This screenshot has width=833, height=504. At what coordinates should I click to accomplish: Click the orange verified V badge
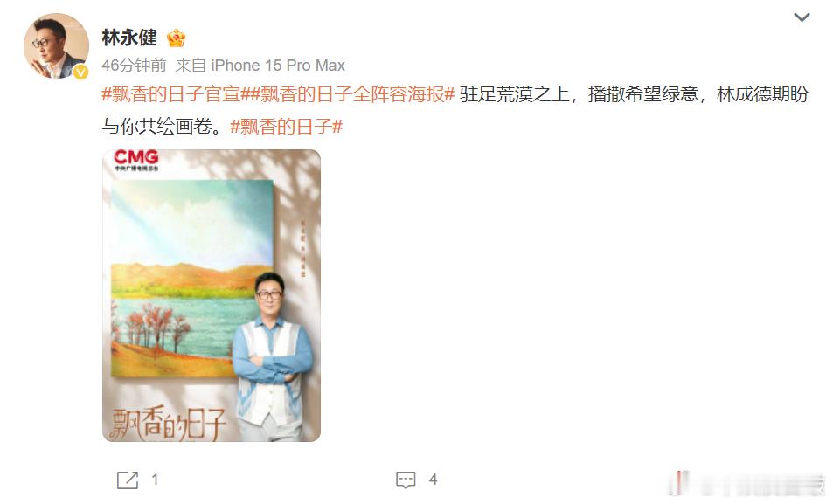click(80, 72)
